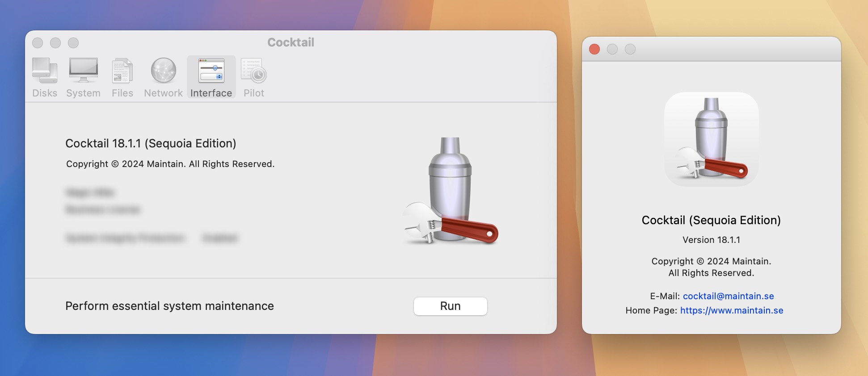Click the 'Cocktail' main window title
This screenshot has height=376, width=868.
[x=291, y=42]
